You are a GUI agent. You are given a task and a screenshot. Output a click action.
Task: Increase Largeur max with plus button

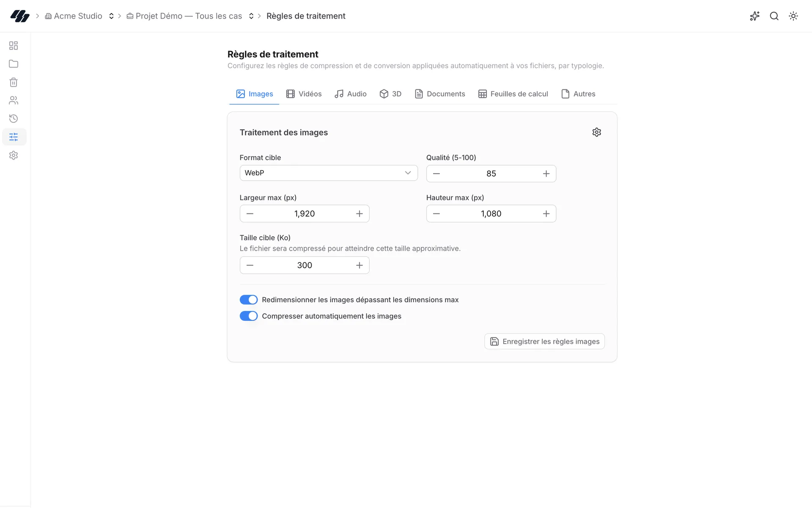tap(359, 214)
